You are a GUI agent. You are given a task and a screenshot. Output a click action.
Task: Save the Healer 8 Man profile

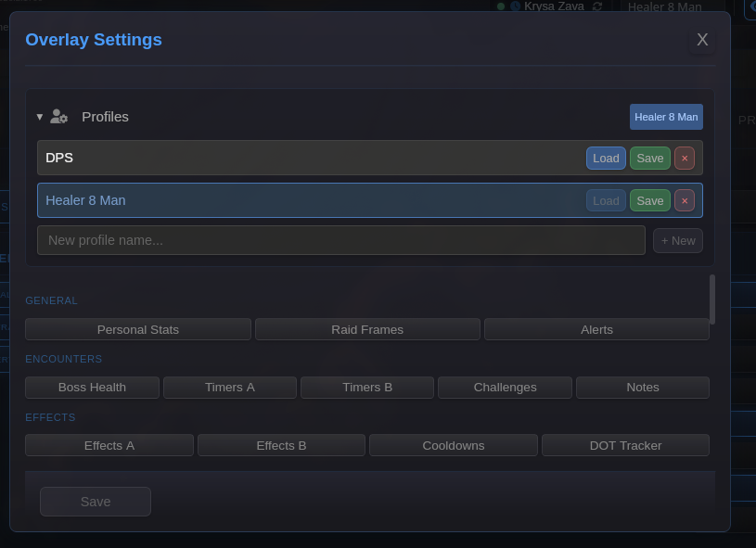click(649, 200)
